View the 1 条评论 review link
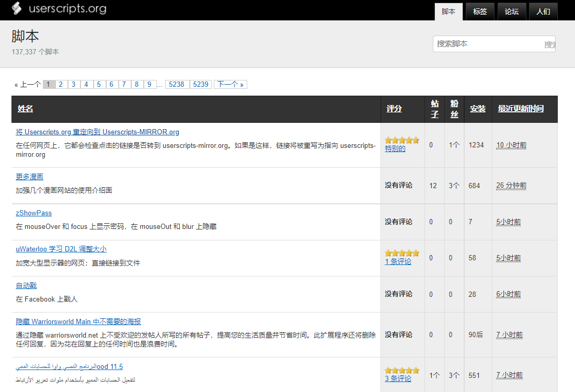Screen dimensions: 575x392 point(398,261)
